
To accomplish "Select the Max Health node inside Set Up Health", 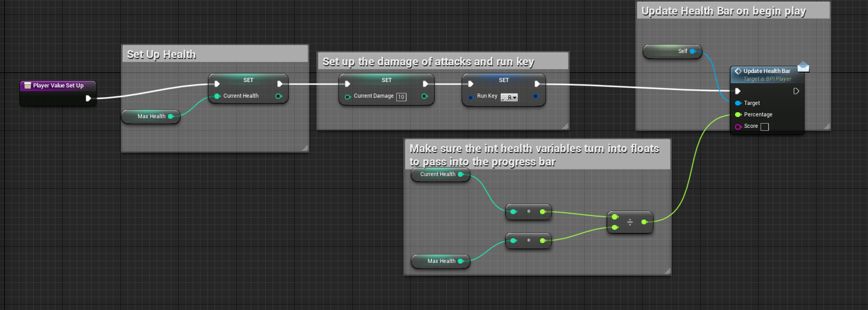I will click(x=150, y=116).
